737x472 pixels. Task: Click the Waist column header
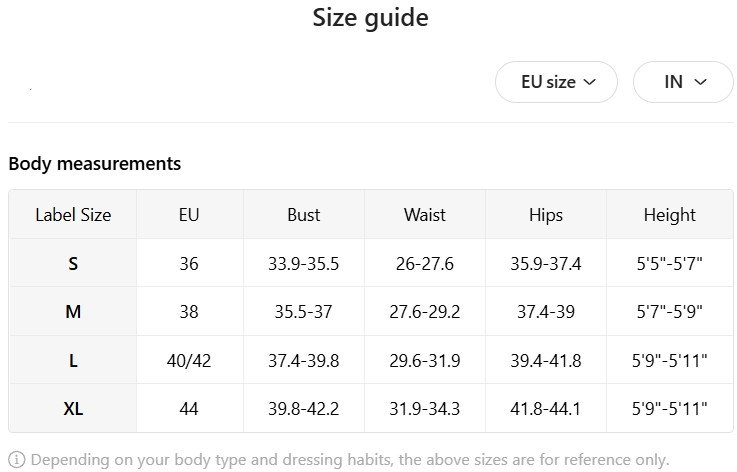tap(425, 215)
